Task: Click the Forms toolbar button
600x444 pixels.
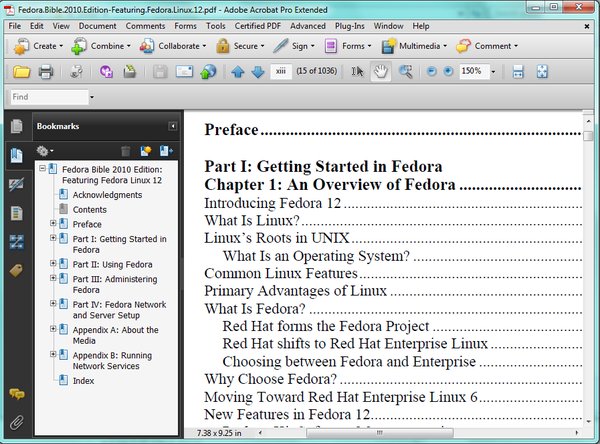Action: click(347, 46)
